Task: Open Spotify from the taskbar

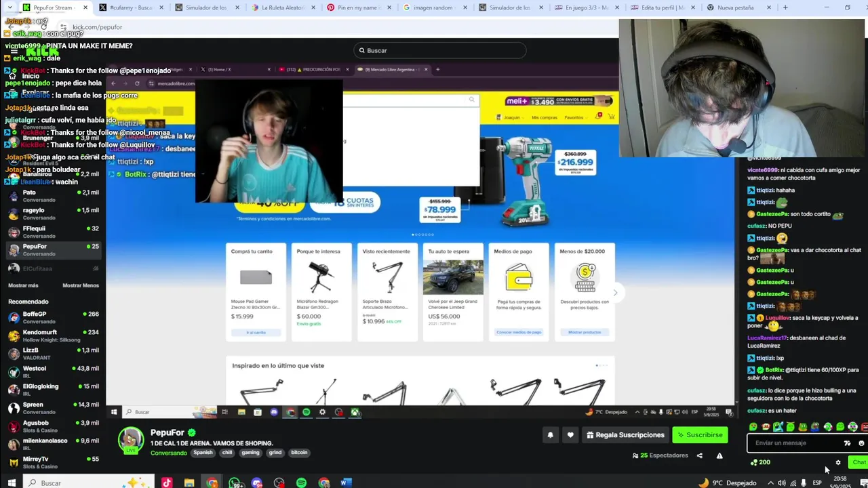Action: pos(301,483)
